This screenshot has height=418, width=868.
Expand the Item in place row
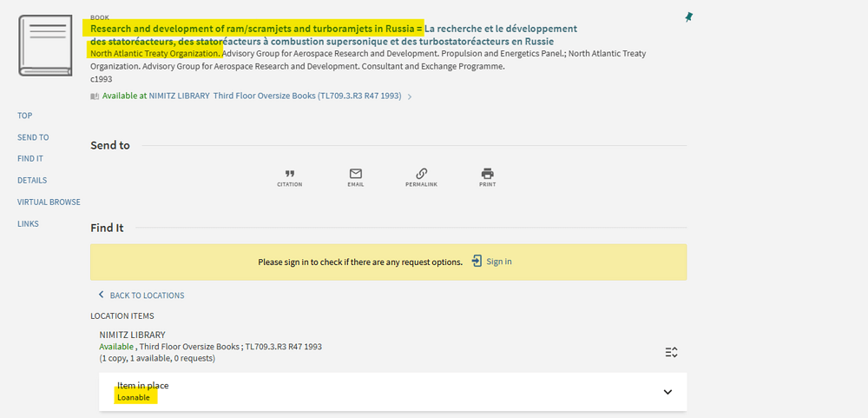coord(667,392)
